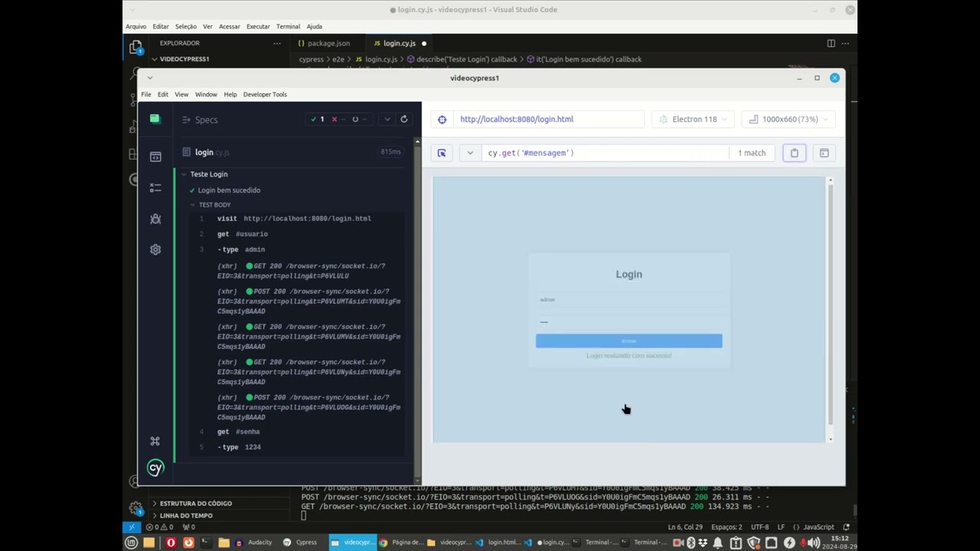Click the selector input field with #mensagem
Viewport: 980px width, 551px height.
pos(605,153)
